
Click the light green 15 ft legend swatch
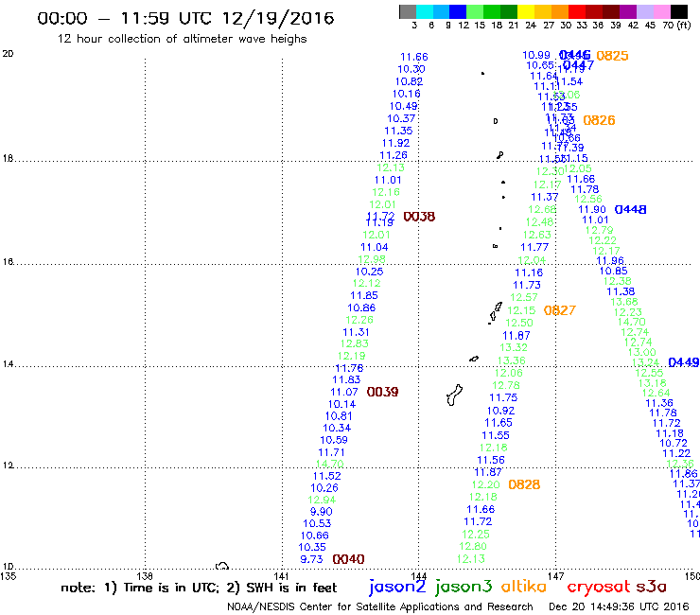(x=475, y=11)
